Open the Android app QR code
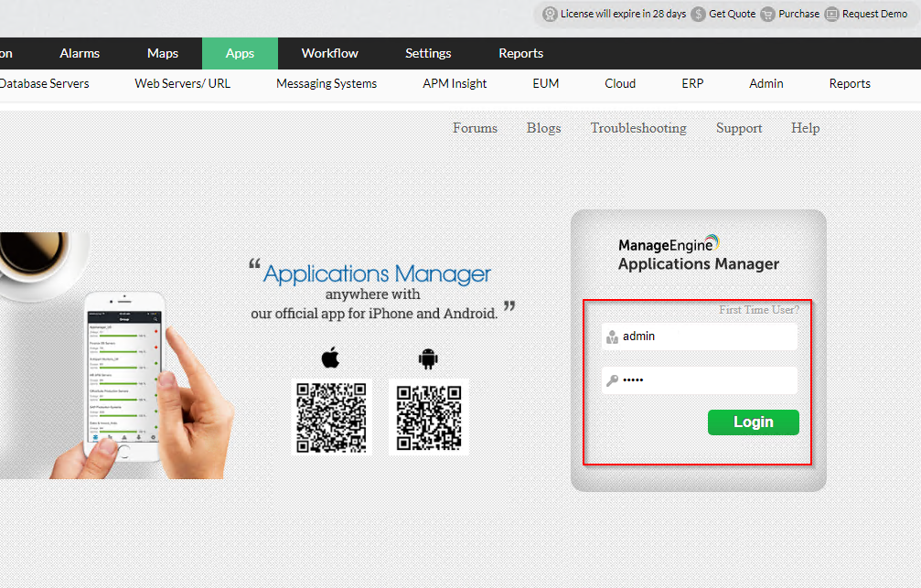The height and width of the screenshot is (588, 921). coord(429,417)
